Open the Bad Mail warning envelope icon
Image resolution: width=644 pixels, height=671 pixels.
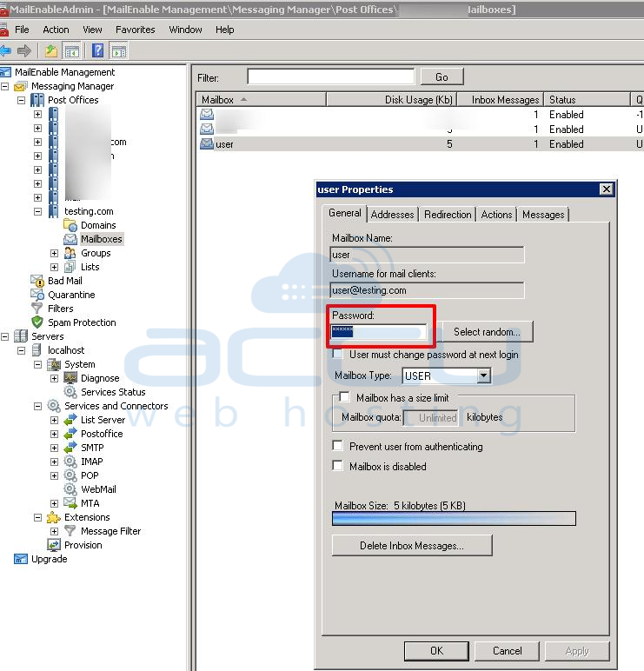37,281
